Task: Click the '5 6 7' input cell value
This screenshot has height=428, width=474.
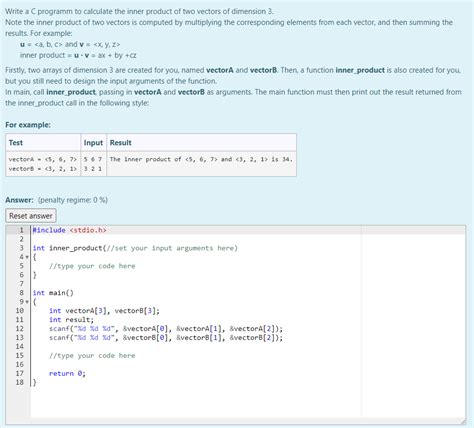Action: (x=93, y=159)
